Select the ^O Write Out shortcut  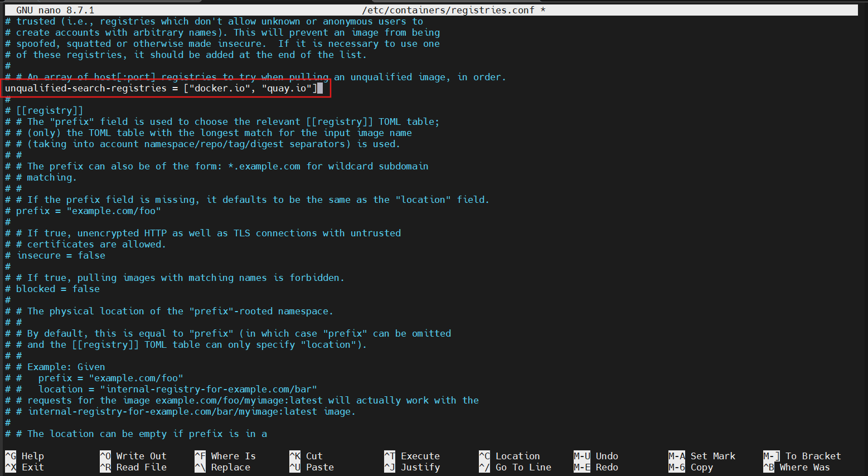coord(133,456)
